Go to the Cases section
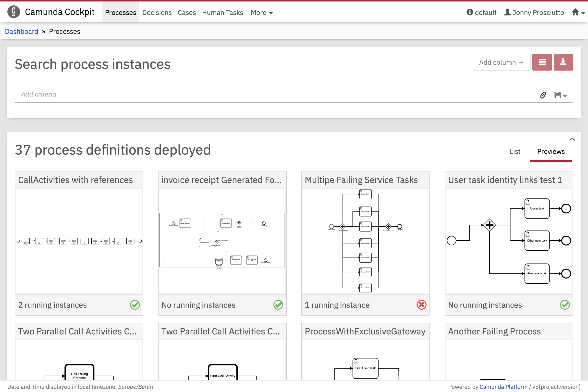The image size is (588, 392). tap(186, 12)
